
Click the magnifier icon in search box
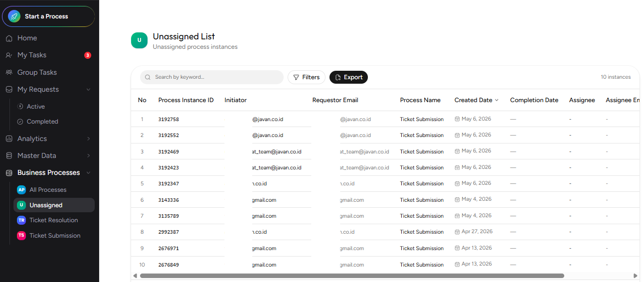click(148, 77)
